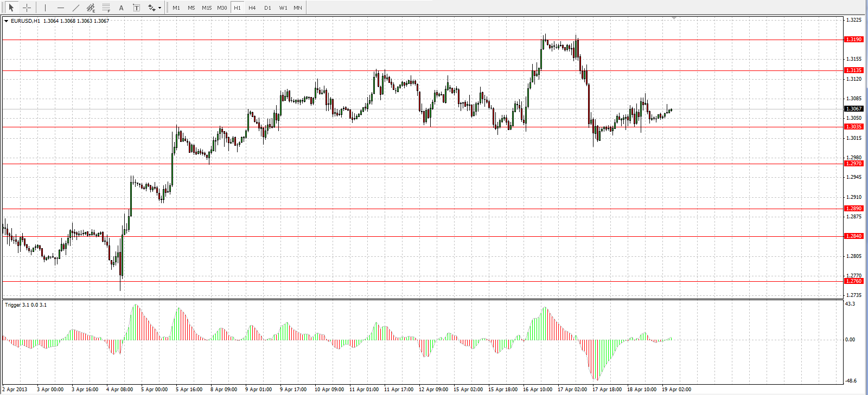Expand the Arrows tool dropdown arrow
This screenshot has height=395, width=868.
pos(159,8)
